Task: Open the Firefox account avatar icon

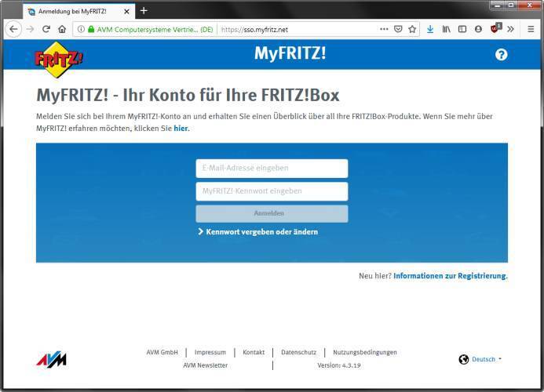Action: pyautogui.click(x=478, y=29)
